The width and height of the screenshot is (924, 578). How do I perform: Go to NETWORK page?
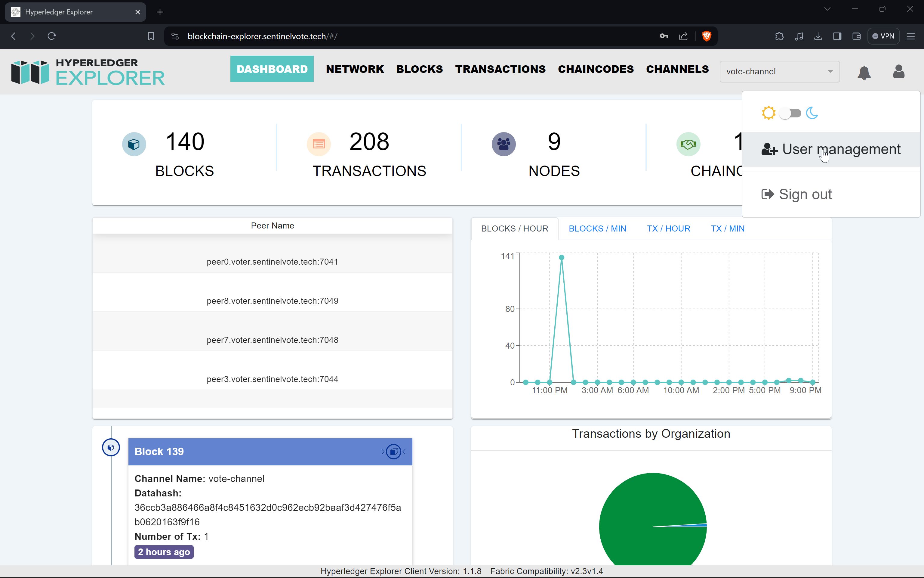point(355,69)
